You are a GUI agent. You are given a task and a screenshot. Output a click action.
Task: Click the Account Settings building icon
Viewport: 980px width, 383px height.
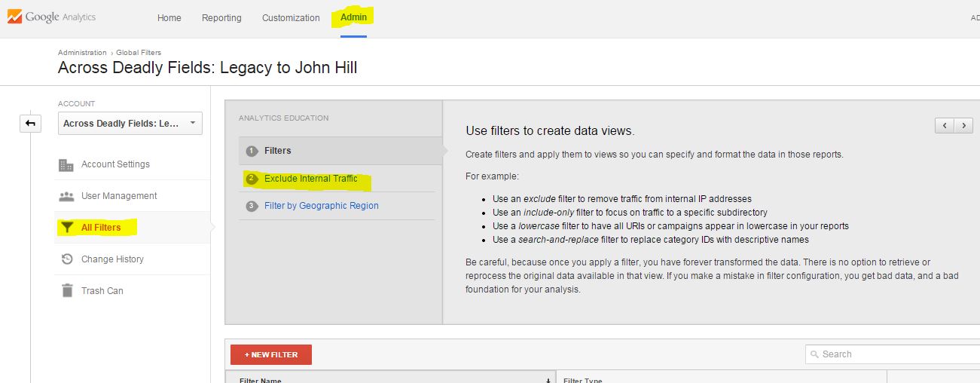[x=66, y=164]
